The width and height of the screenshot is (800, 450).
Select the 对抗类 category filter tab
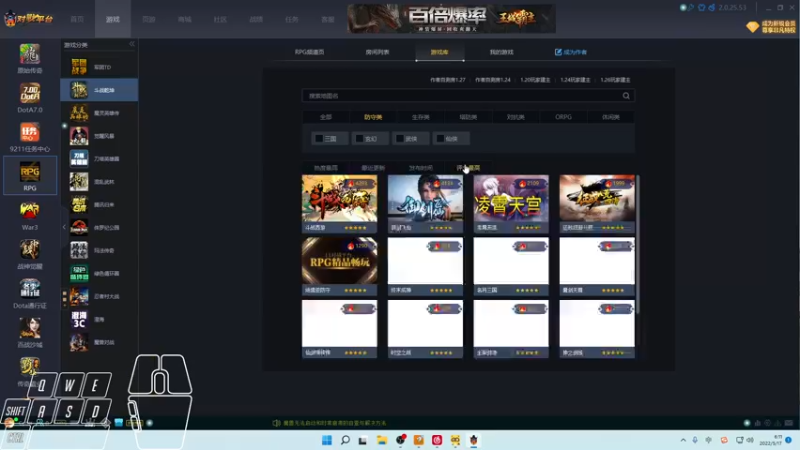[x=515, y=117]
